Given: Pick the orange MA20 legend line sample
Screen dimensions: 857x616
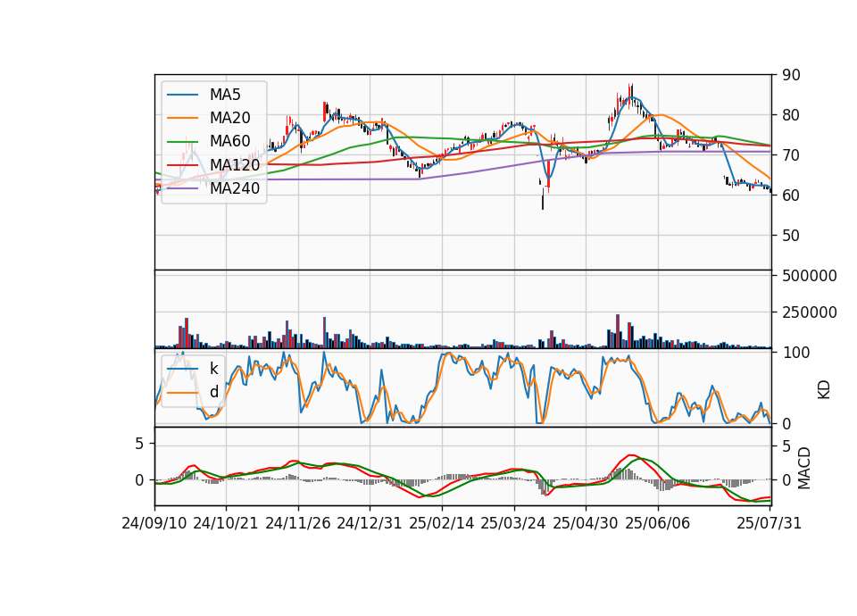Looking at the screenshot, I should (x=182, y=118).
